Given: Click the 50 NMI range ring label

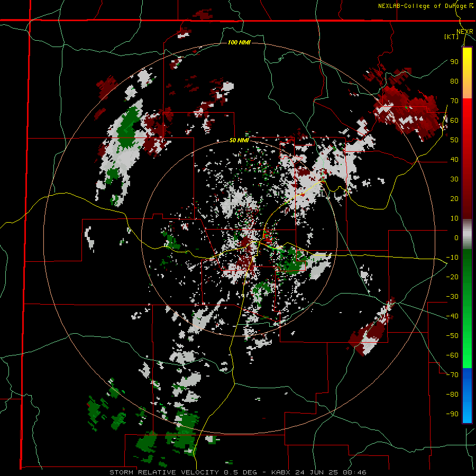Looking at the screenshot, I should pos(239,140).
